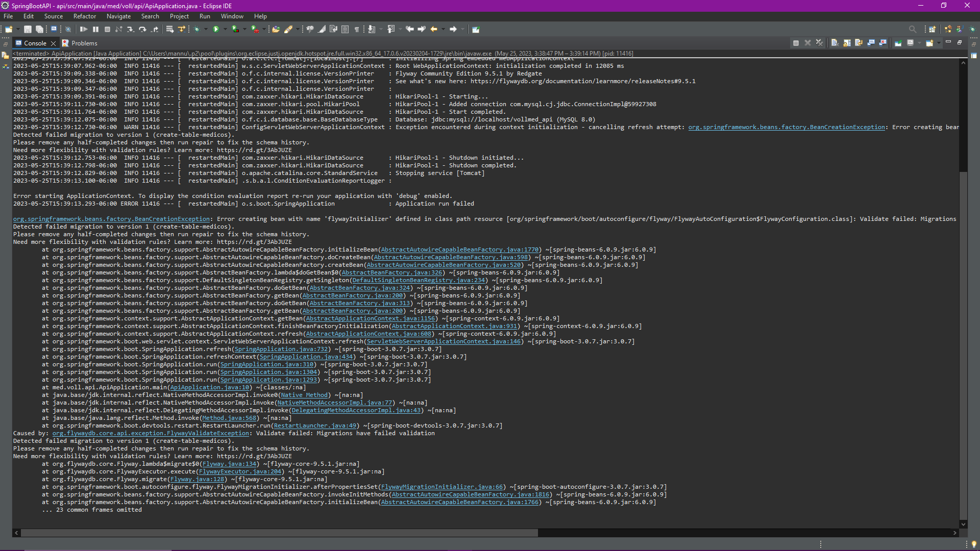The image size is (980, 551).
Task: Open the AbstractAutowireCapableBeanFactory.java:1770 link
Action: pos(459,249)
